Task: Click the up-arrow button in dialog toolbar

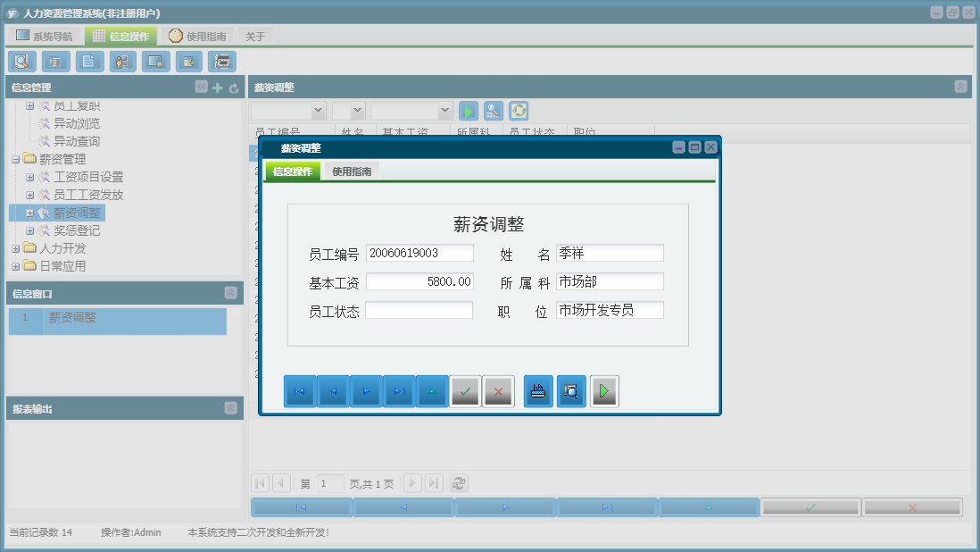Action: pyautogui.click(x=432, y=391)
